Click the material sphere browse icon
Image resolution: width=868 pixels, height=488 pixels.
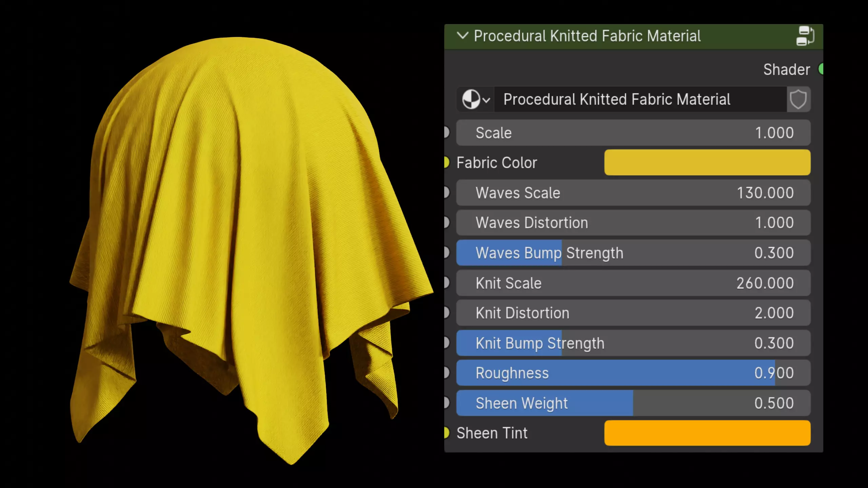point(471,99)
